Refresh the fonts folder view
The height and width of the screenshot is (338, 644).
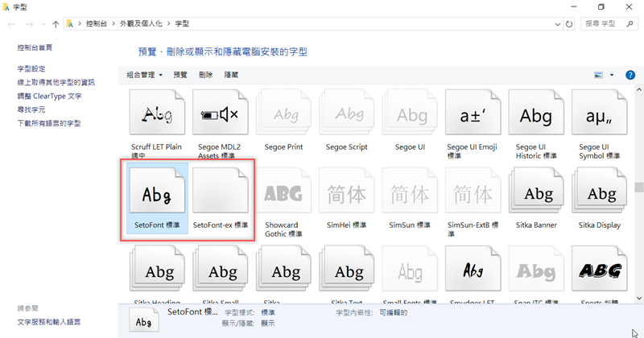(x=569, y=24)
